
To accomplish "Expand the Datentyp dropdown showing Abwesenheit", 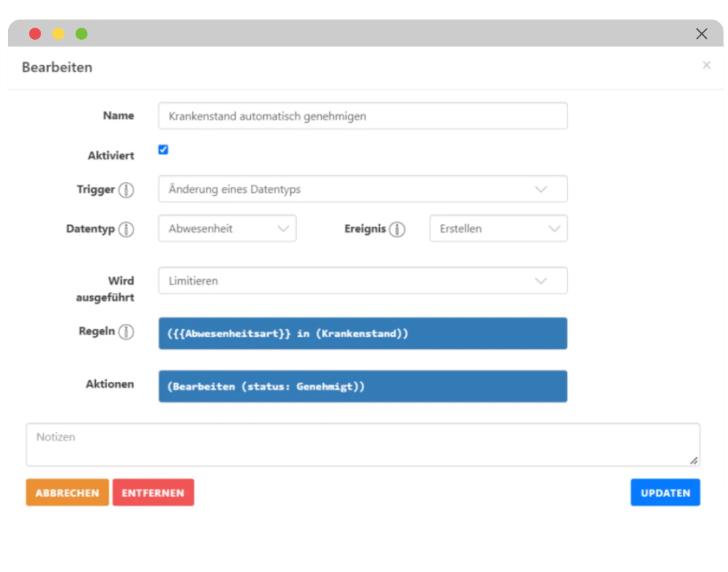I will click(x=227, y=229).
